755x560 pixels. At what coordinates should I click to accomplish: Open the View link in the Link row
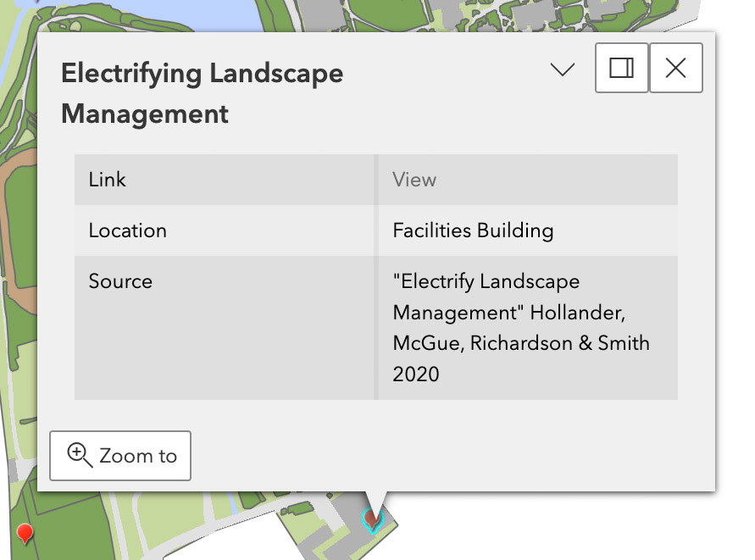pyautogui.click(x=414, y=180)
